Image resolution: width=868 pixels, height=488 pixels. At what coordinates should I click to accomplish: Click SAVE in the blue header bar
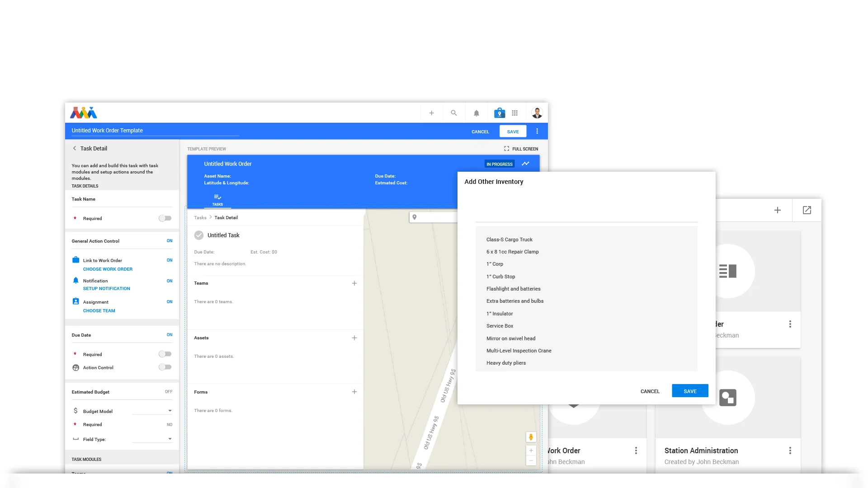(513, 131)
